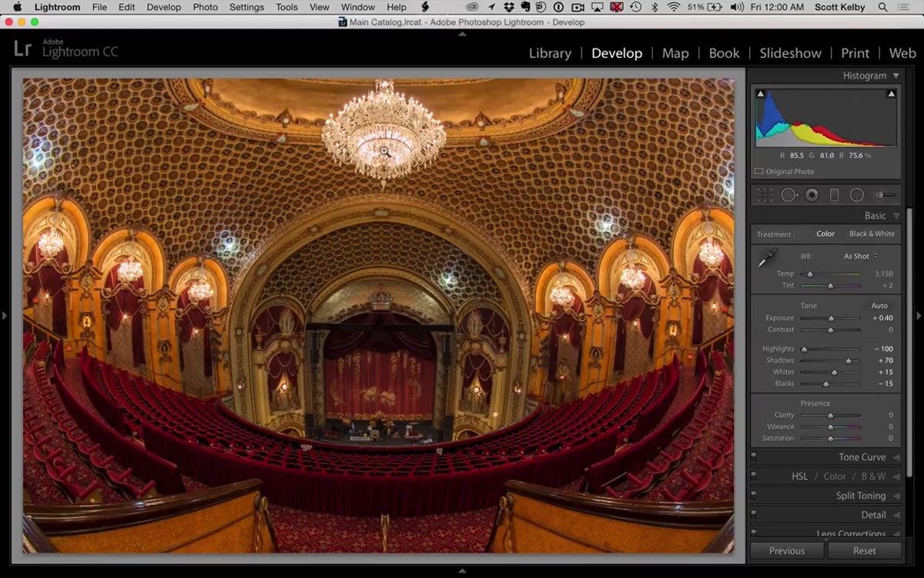Viewport: 924px width, 578px height.
Task: Click the script menu icon after Help
Action: [424, 7]
